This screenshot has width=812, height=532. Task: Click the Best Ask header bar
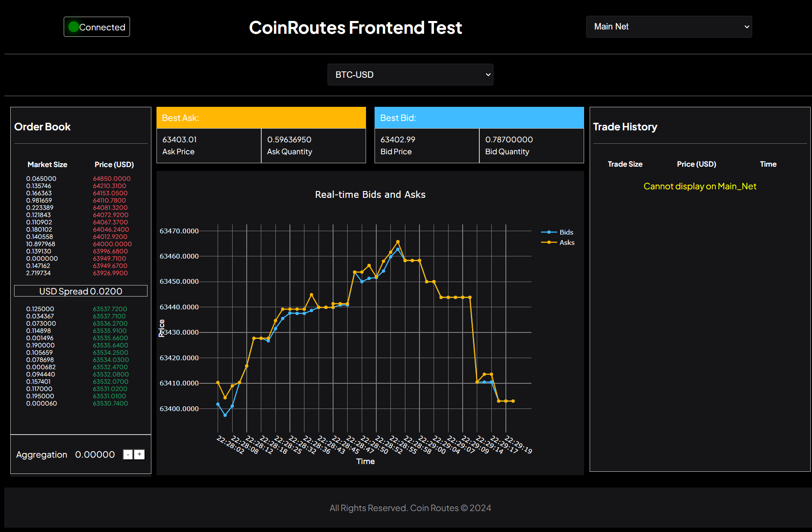click(x=261, y=118)
